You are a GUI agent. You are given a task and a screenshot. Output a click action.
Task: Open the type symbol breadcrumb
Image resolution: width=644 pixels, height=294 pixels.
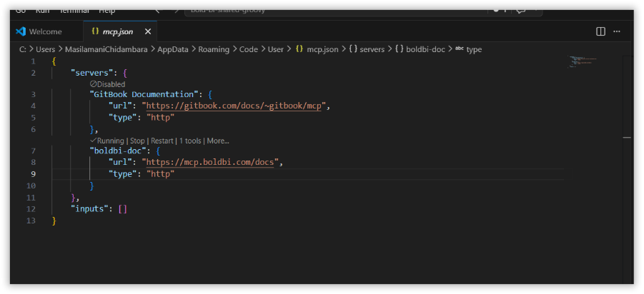[x=469, y=49]
